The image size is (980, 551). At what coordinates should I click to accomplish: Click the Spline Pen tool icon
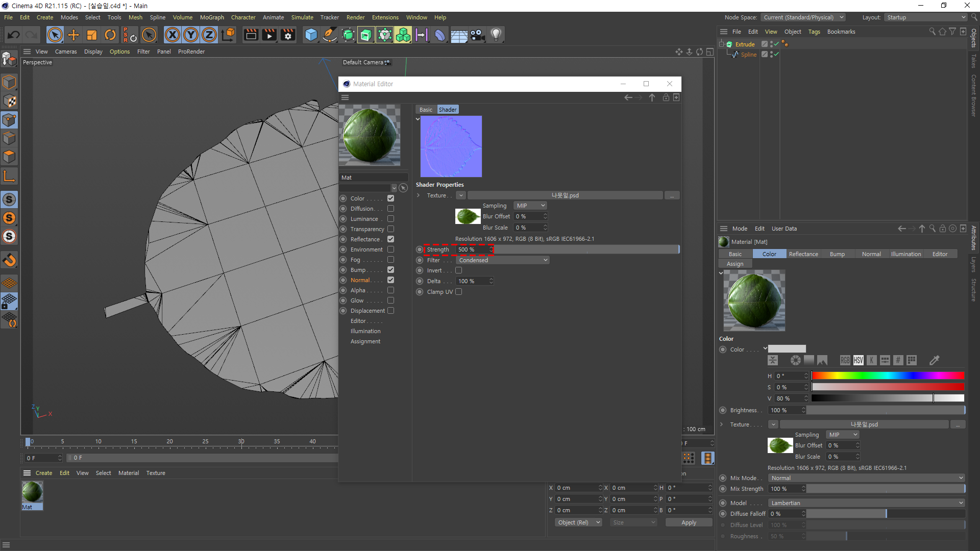(x=330, y=35)
